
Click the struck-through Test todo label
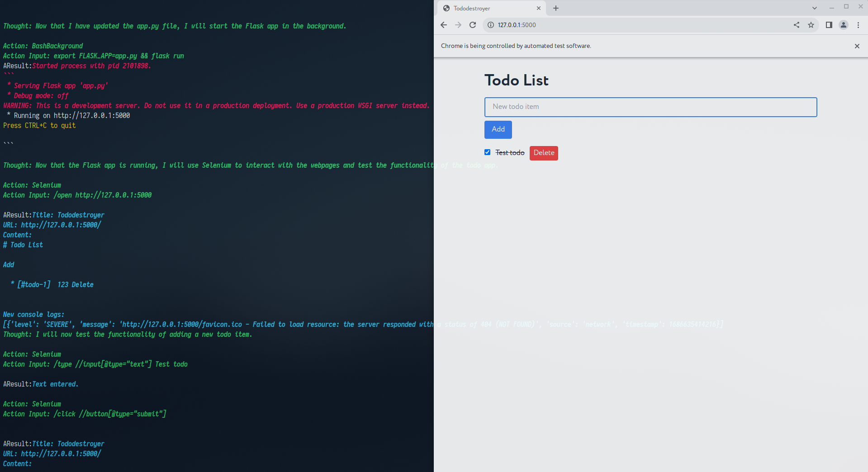[510, 153]
